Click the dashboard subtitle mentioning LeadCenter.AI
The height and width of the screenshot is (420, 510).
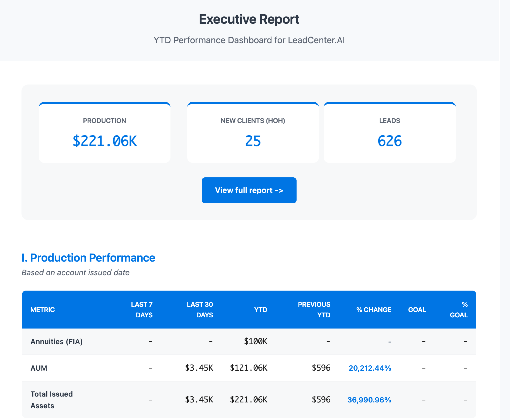coord(249,40)
